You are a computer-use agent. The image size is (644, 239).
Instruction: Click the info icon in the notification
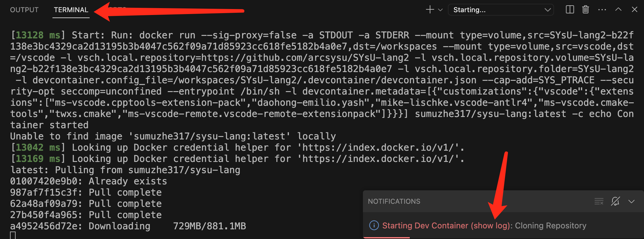(x=374, y=225)
